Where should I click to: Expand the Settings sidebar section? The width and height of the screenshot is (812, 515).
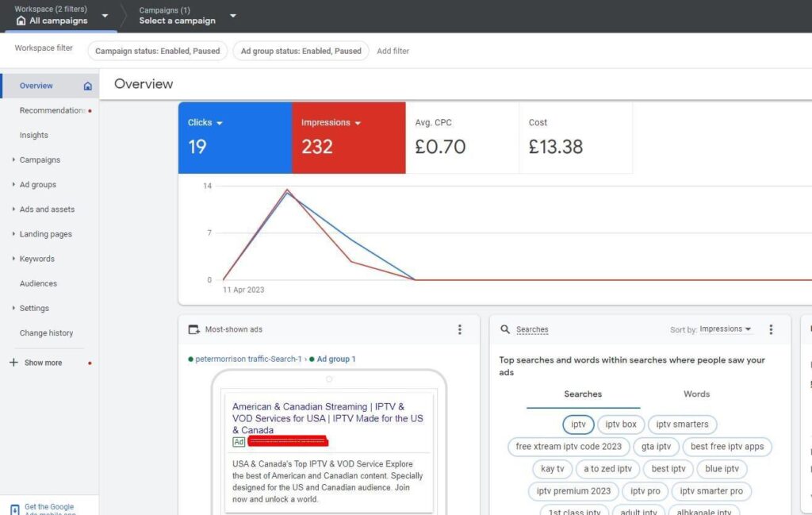(x=13, y=308)
